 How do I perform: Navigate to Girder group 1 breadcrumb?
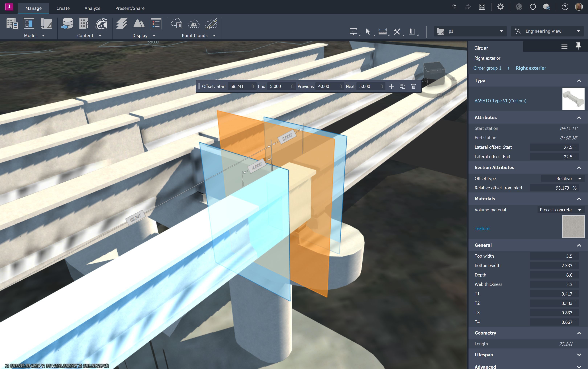tap(487, 68)
